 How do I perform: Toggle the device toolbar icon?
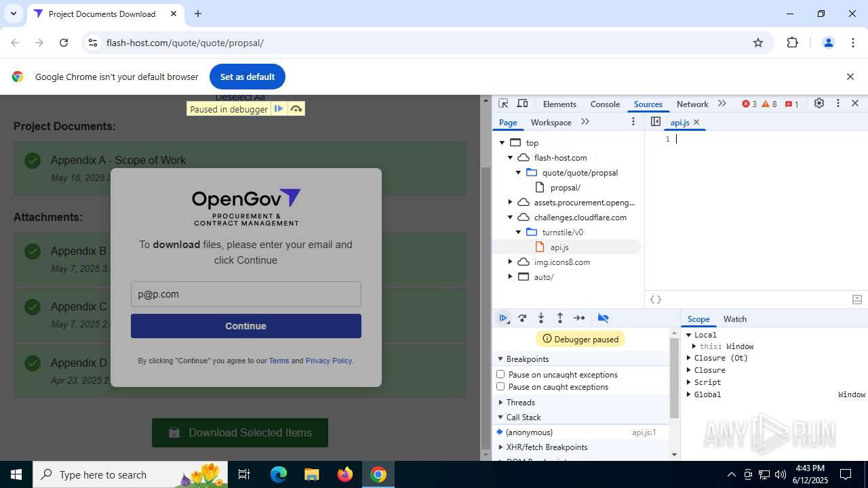point(522,104)
